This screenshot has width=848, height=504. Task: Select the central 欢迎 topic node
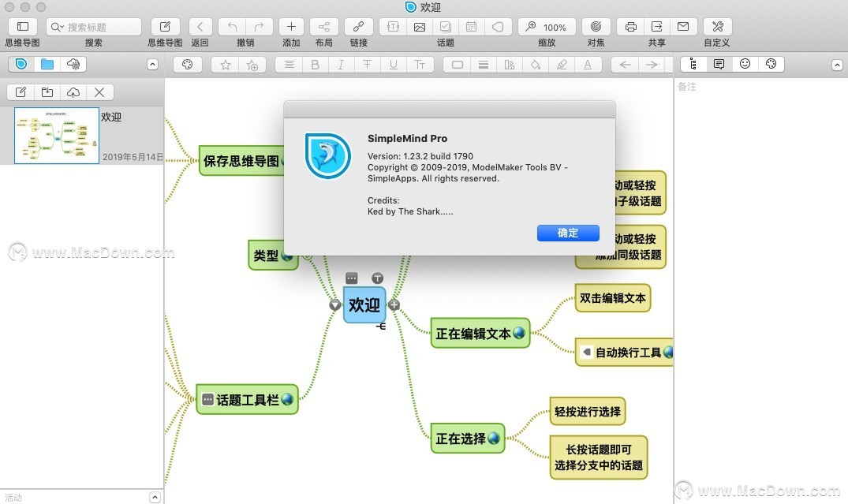pos(364,305)
